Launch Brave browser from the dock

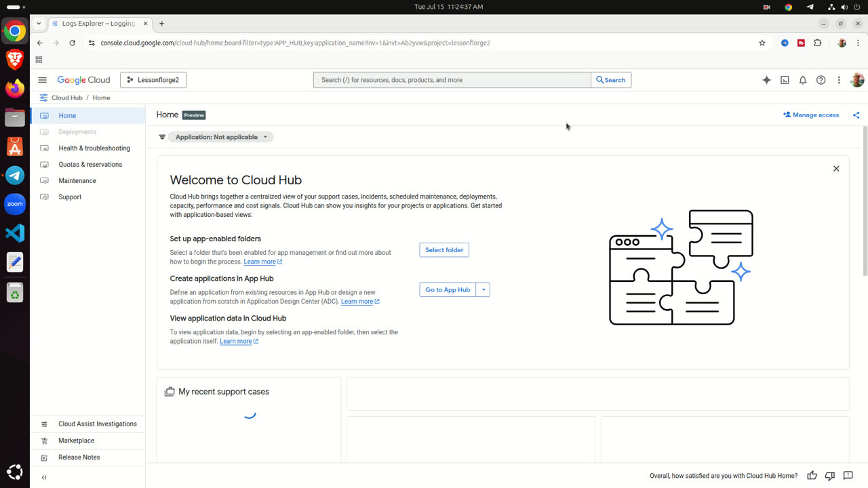(x=15, y=60)
